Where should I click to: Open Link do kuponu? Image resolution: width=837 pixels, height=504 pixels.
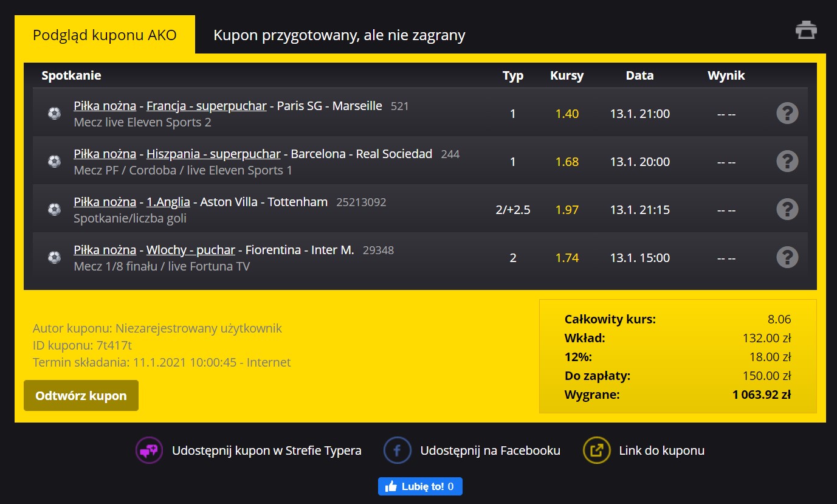click(662, 450)
